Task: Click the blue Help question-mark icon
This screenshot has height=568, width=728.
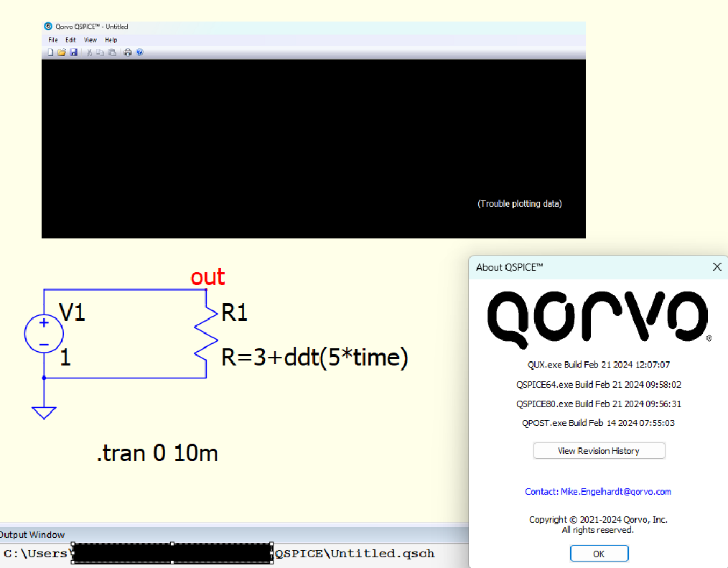Action: pyautogui.click(x=139, y=52)
